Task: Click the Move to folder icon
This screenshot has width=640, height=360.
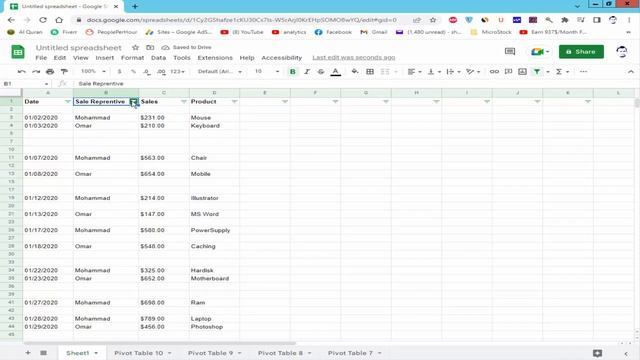Action: [x=150, y=47]
